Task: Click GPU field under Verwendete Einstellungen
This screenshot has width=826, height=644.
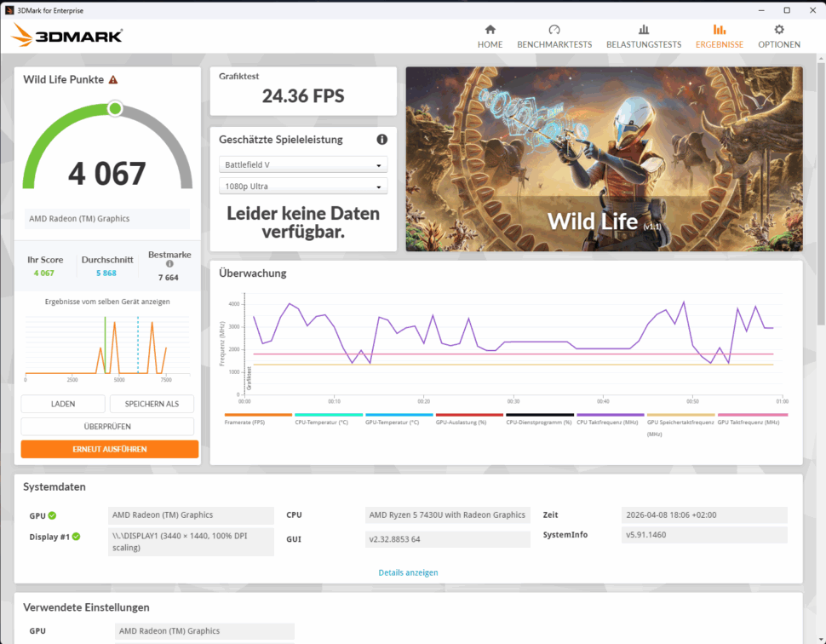Action: pyautogui.click(x=204, y=631)
